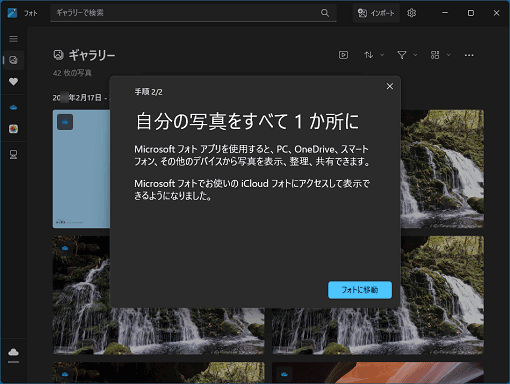
Task: Click the OneDrive badge on blue thumbnail
Action: click(x=65, y=122)
